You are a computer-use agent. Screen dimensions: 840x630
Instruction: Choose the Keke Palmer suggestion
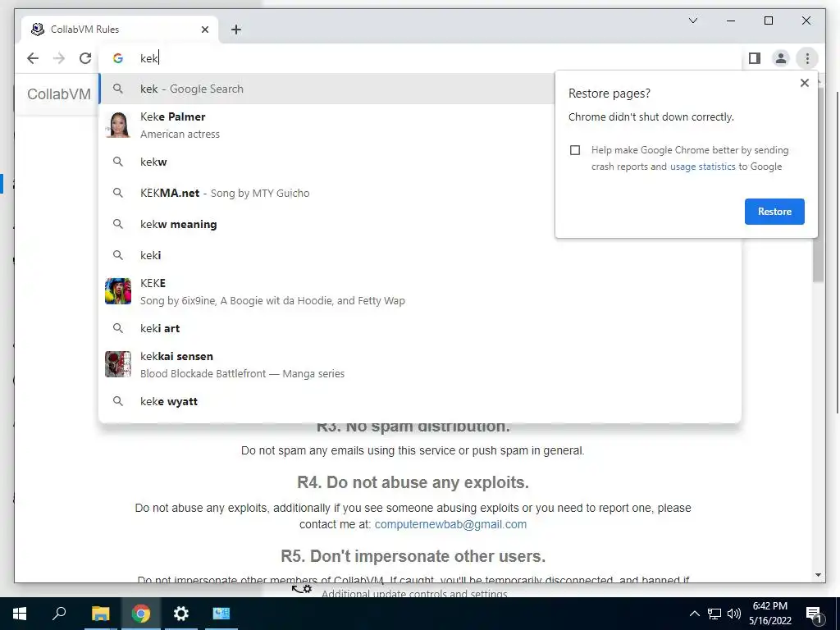(326, 126)
